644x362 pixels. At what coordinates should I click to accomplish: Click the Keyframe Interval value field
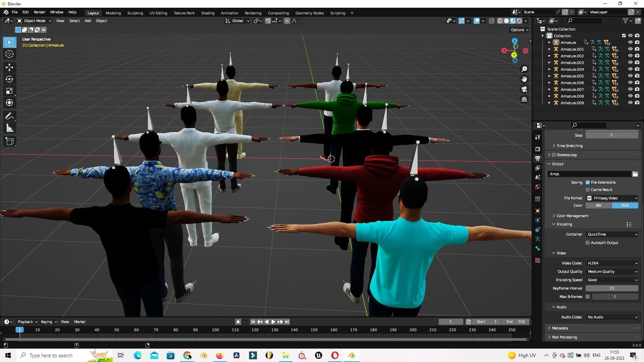(x=612, y=288)
